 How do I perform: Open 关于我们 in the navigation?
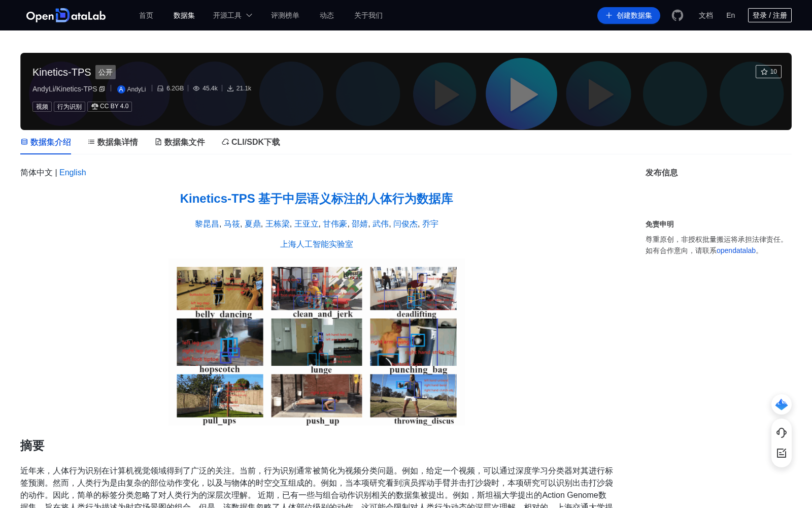368,15
